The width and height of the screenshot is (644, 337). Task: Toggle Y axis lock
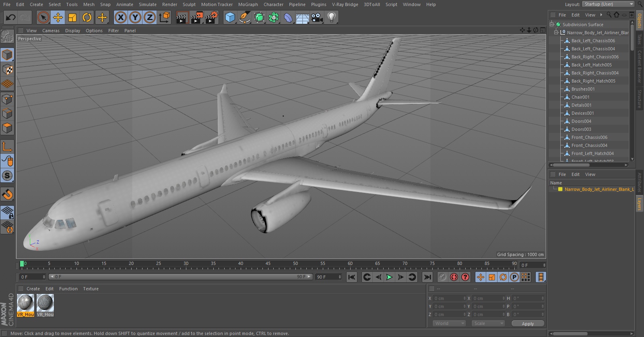(x=135, y=17)
